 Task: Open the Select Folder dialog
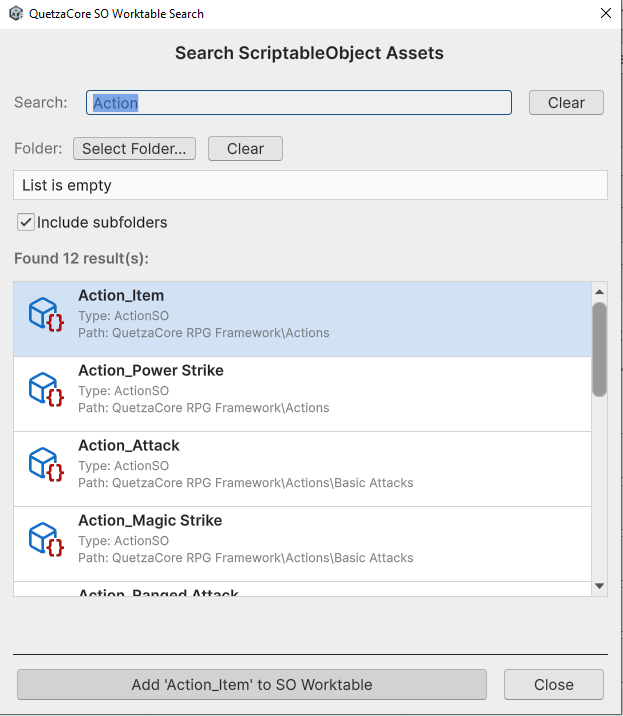134,149
